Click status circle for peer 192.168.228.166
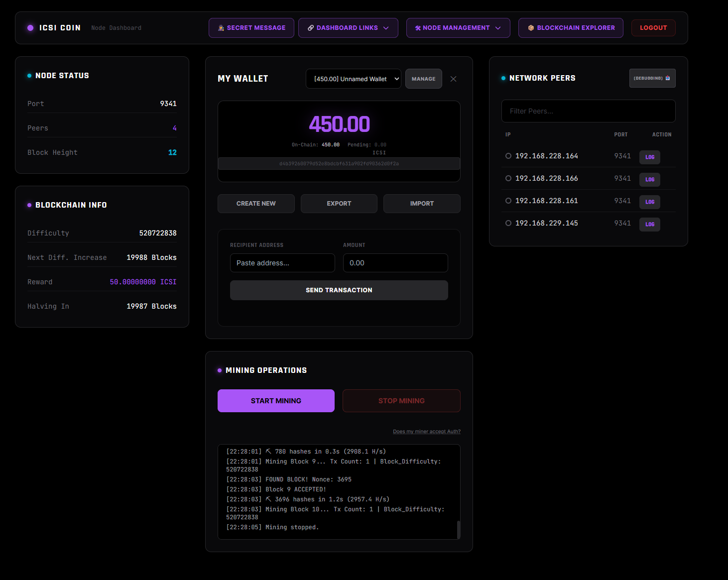 tap(508, 178)
